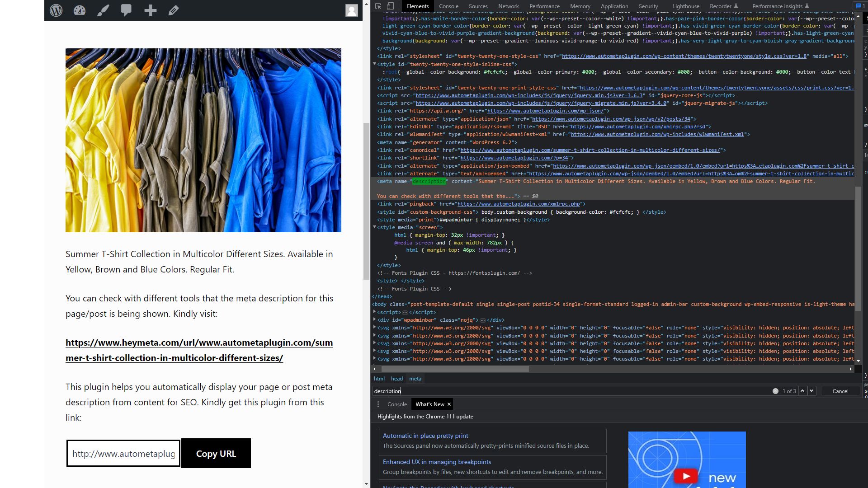Viewport: 868px width, 488px height.
Task: Go to next search result arrow
Action: point(811,391)
